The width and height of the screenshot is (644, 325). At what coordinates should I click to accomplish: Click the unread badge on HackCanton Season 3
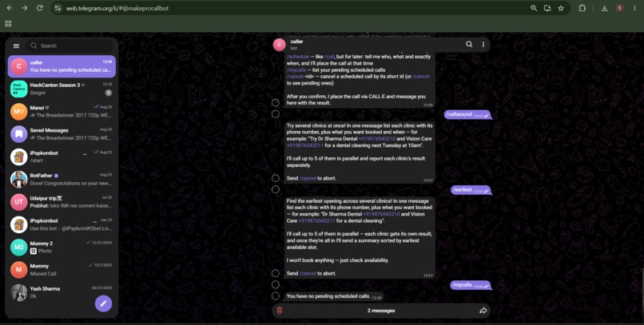109,93
